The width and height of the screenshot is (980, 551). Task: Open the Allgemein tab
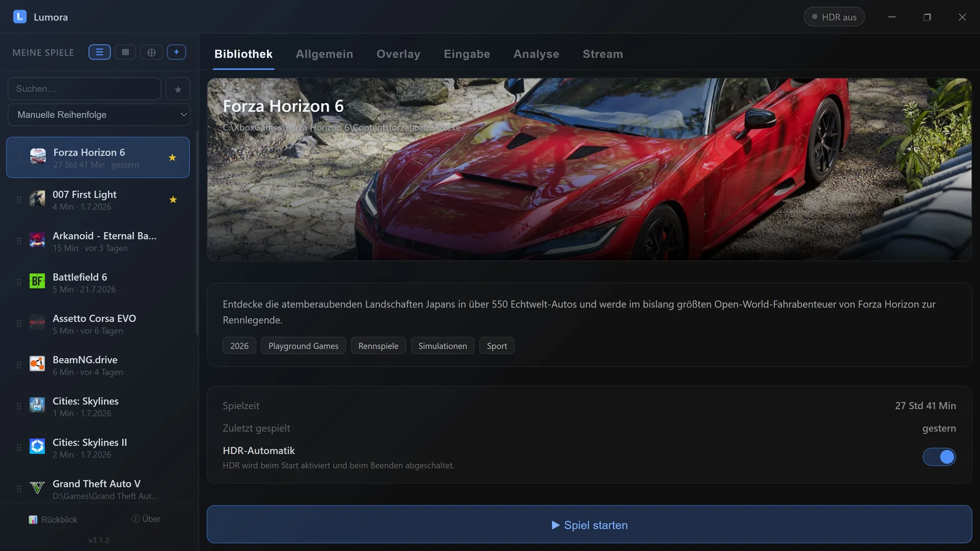click(325, 54)
